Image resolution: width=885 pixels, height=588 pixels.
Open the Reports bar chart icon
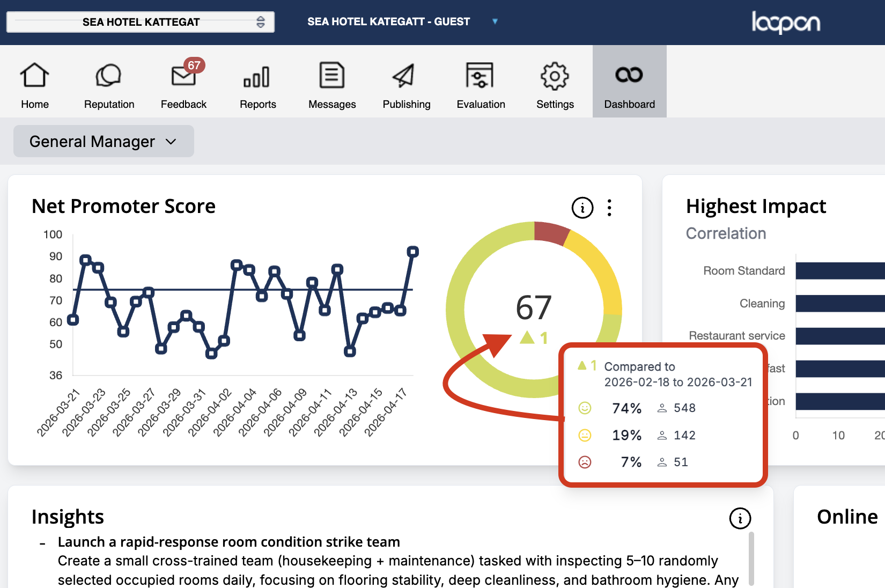(x=257, y=77)
